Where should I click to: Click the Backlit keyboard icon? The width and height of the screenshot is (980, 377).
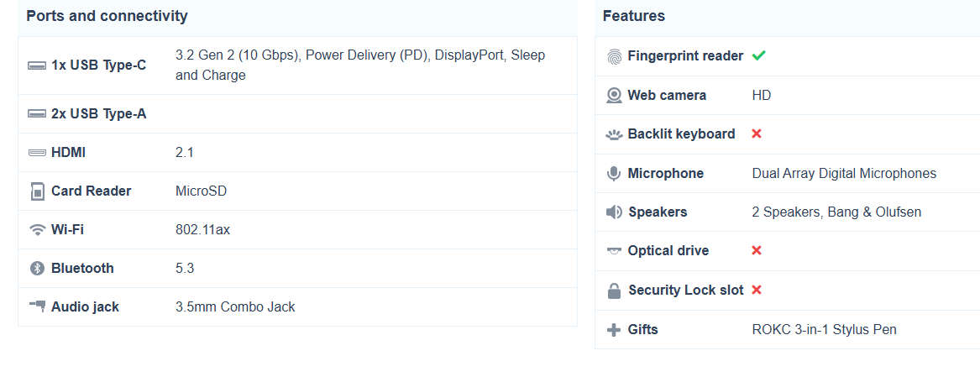[x=615, y=134]
